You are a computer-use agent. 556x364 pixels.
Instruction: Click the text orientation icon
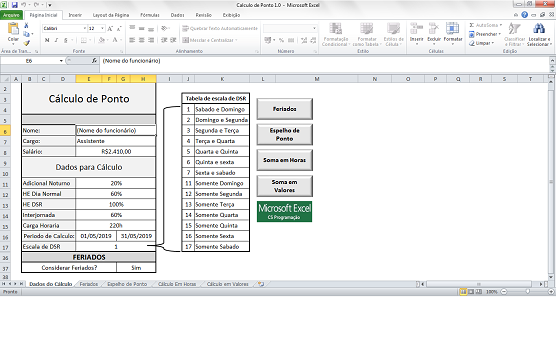point(164,28)
